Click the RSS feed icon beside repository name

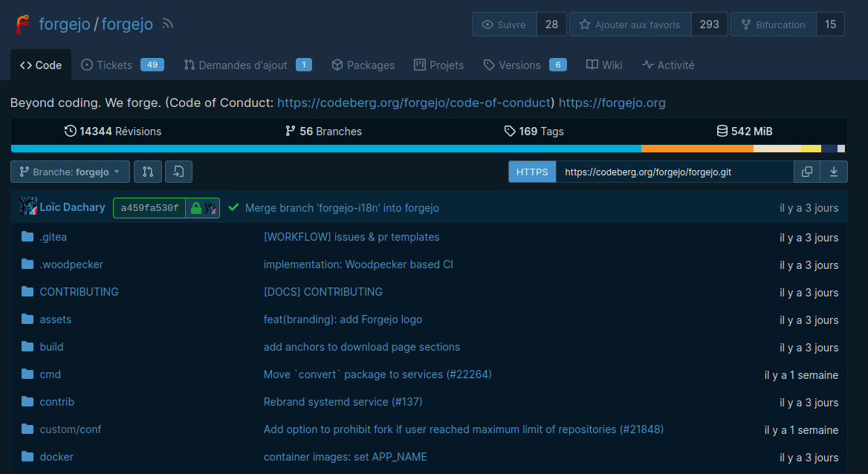pyautogui.click(x=168, y=25)
